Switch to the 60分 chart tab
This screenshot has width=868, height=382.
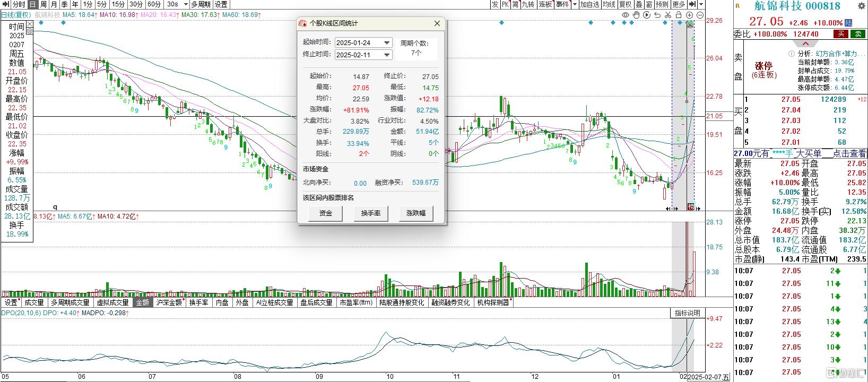(x=154, y=4)
